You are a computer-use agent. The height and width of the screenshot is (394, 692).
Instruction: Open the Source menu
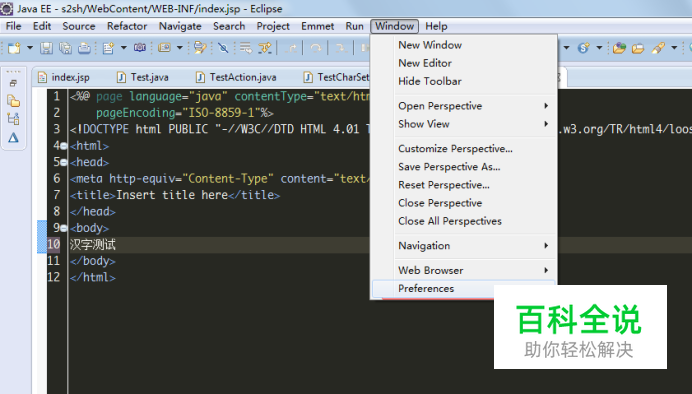click(79, 26)
